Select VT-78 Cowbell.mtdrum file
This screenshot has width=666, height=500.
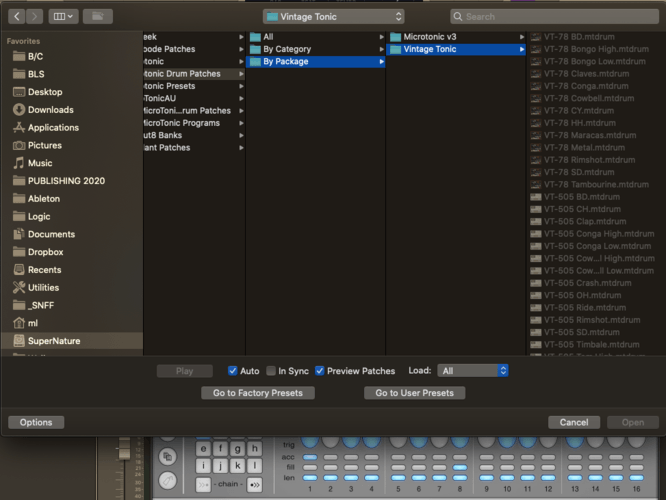[596, 99]
